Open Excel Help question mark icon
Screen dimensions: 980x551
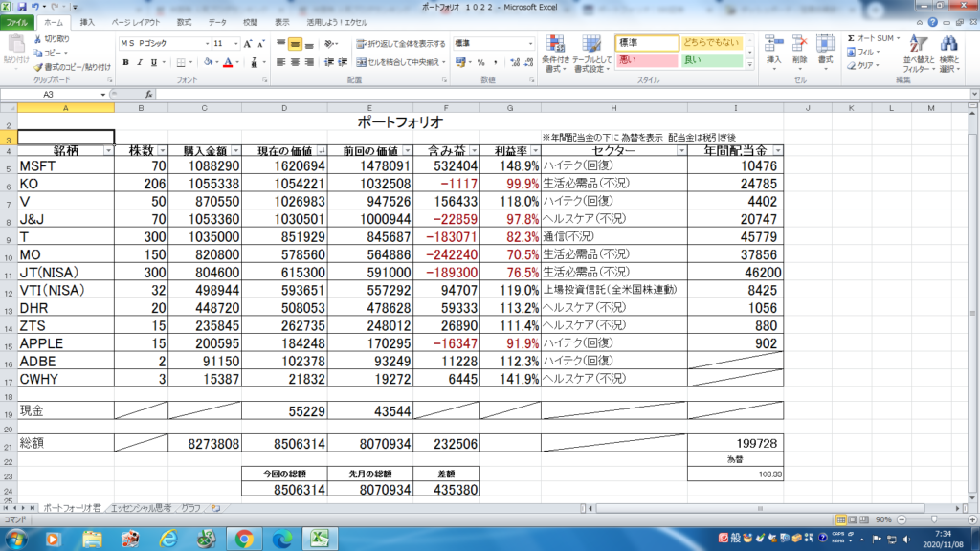tap(932, 23)
